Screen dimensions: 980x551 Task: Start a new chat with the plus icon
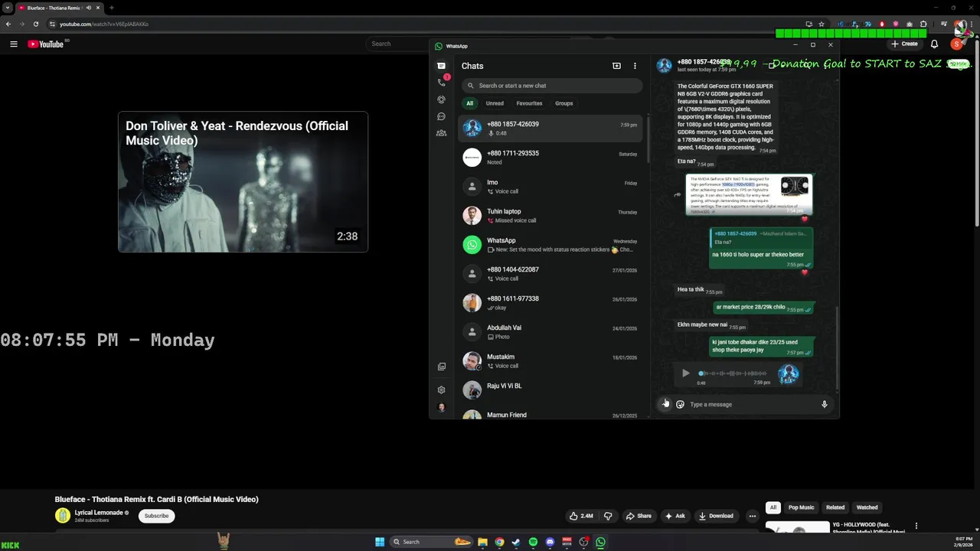click(x=616, y=66)
